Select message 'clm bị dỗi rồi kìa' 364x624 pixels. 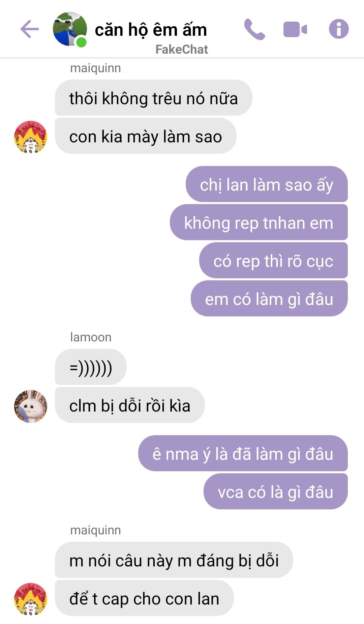130,405
